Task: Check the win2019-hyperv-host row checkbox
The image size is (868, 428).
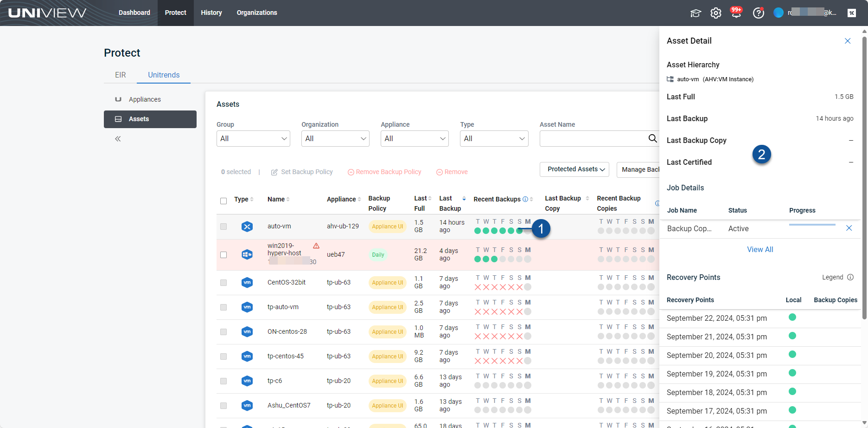Action: (223, 255)
